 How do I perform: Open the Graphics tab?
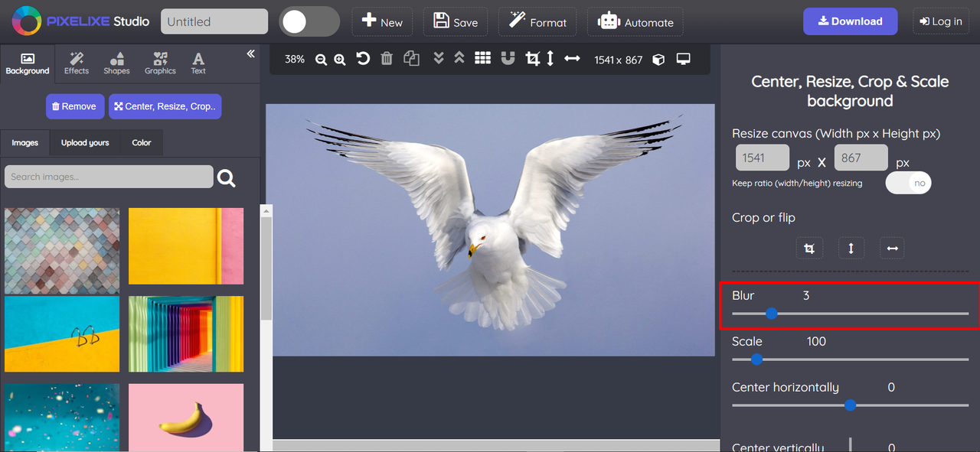[x=160, y=64]
